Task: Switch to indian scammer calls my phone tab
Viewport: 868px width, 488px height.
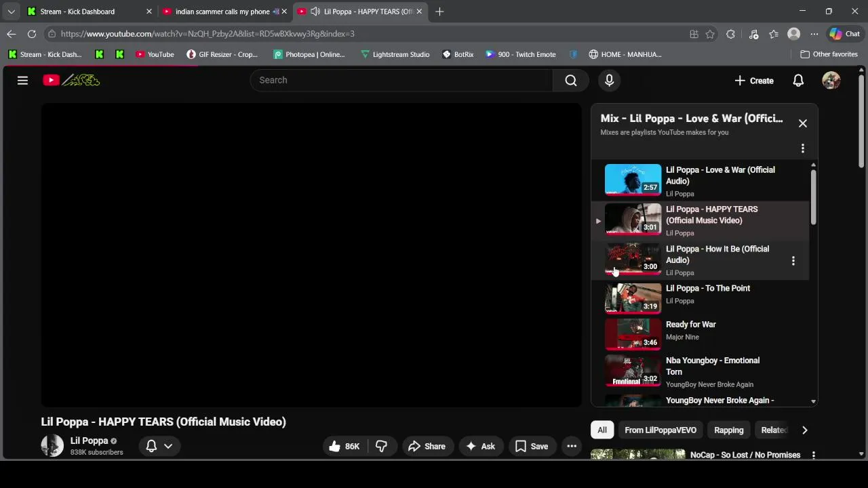Action: click(x=222, y=12)
